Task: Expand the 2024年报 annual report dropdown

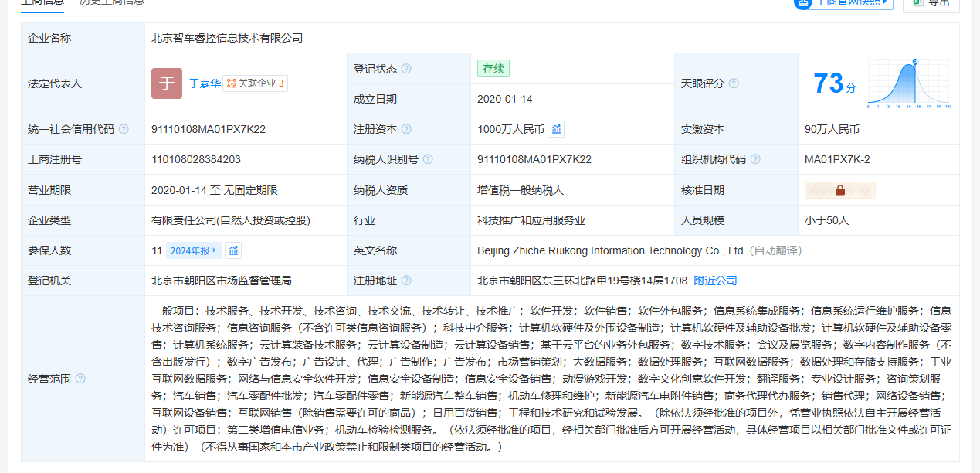Action: tap(193, 250)
